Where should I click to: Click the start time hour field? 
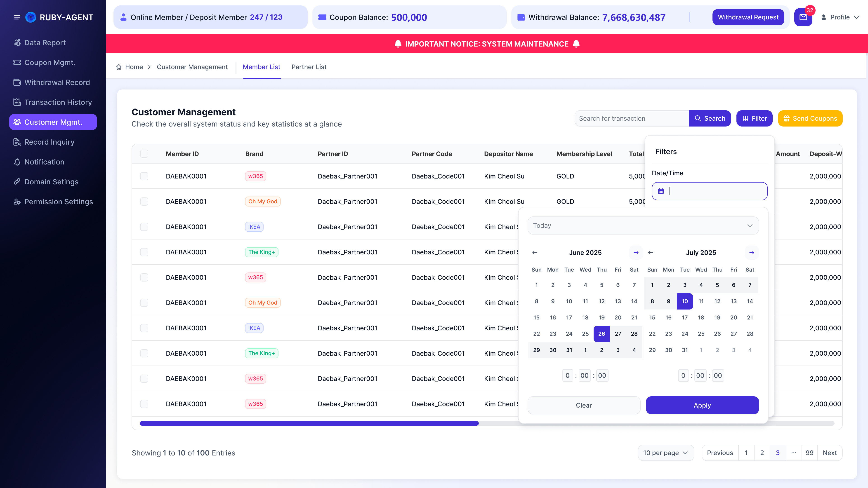pos(567,375)
